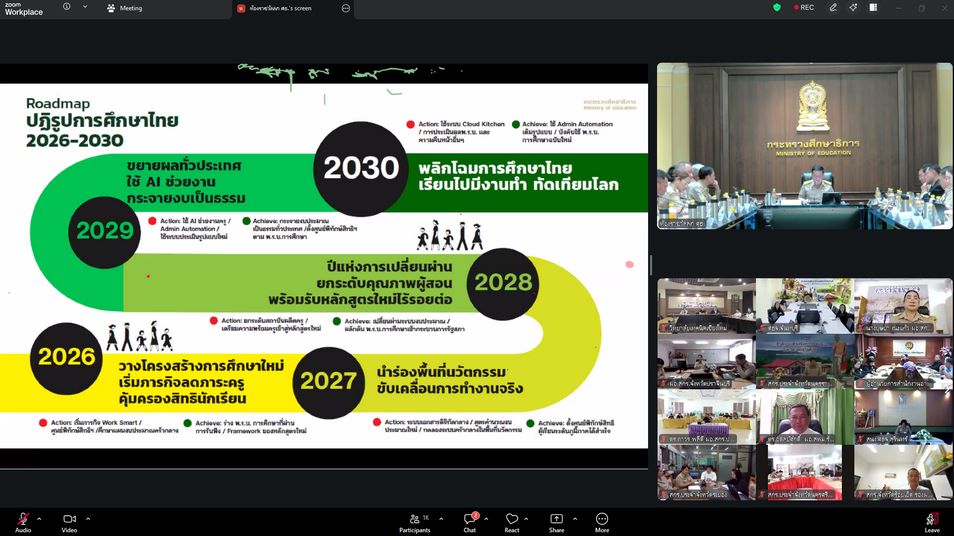Image resolution: width=954 pixels, height=536 pixels.
Task: Click the meeting info icon near Zoom logo
Action: tap(66, 8)
